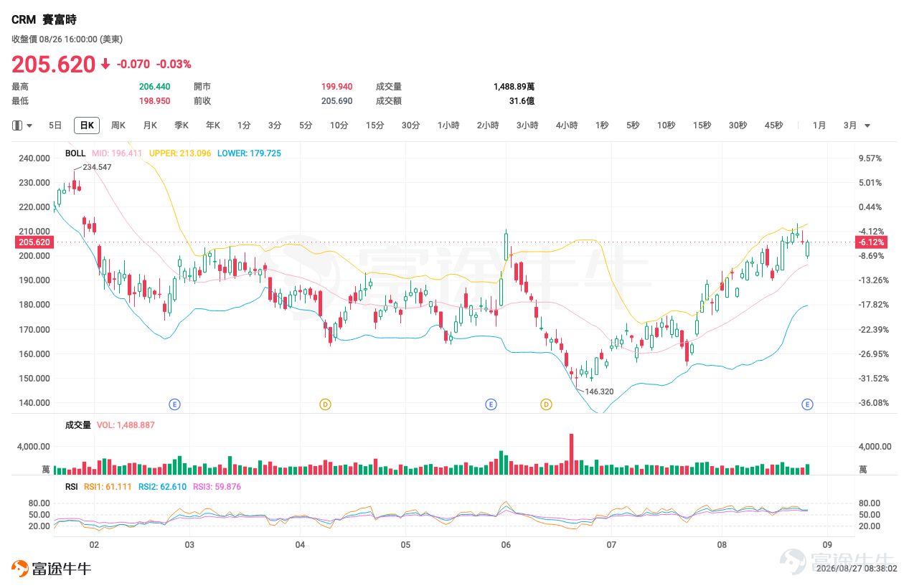Click the BOLL indicator label
909x588 pixels.
(x=75, y=153)
